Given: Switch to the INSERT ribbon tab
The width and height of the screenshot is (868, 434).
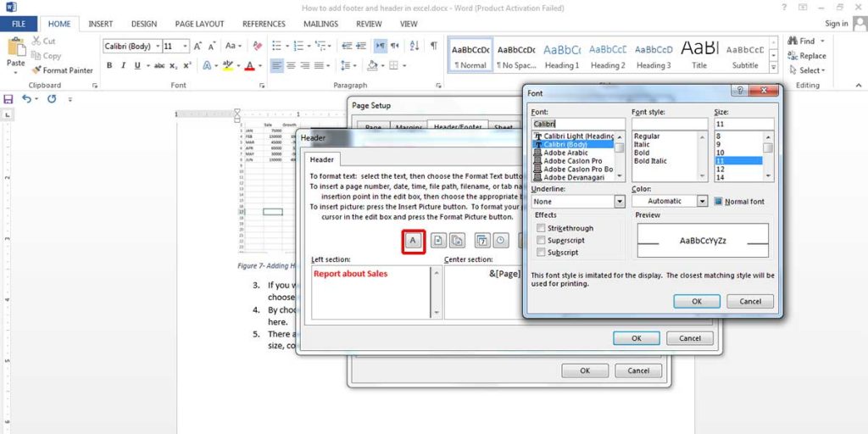Looking at the screenshot, I should point(100,24).
